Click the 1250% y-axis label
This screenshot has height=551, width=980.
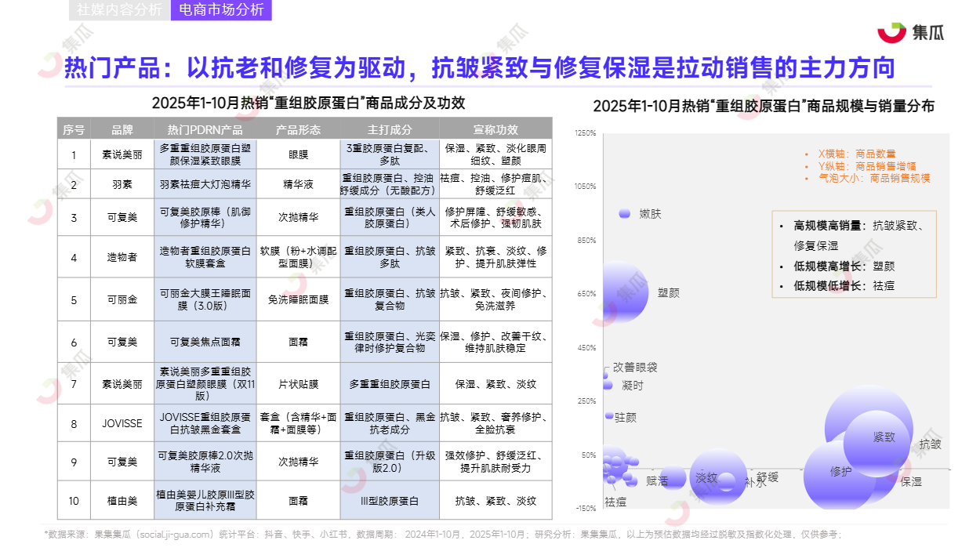(585, 133)
